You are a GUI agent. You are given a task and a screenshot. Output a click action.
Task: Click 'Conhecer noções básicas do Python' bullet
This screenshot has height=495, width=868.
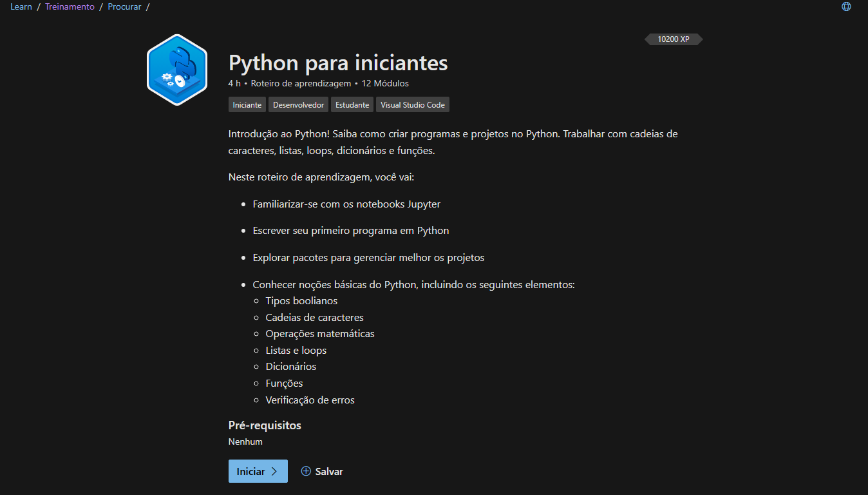[x=413, y=284]
